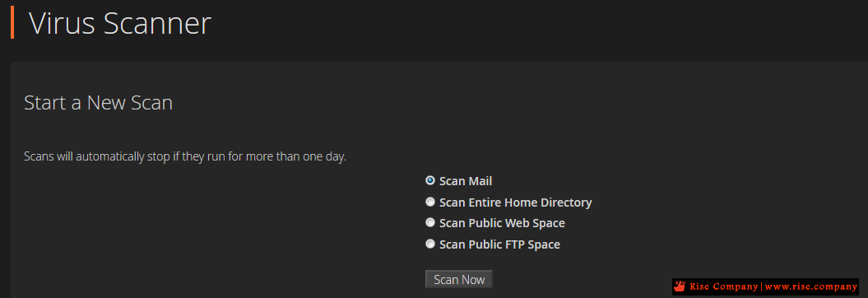
Task: Click the vertical separator in Rise Company watermark
Action: 762,286
